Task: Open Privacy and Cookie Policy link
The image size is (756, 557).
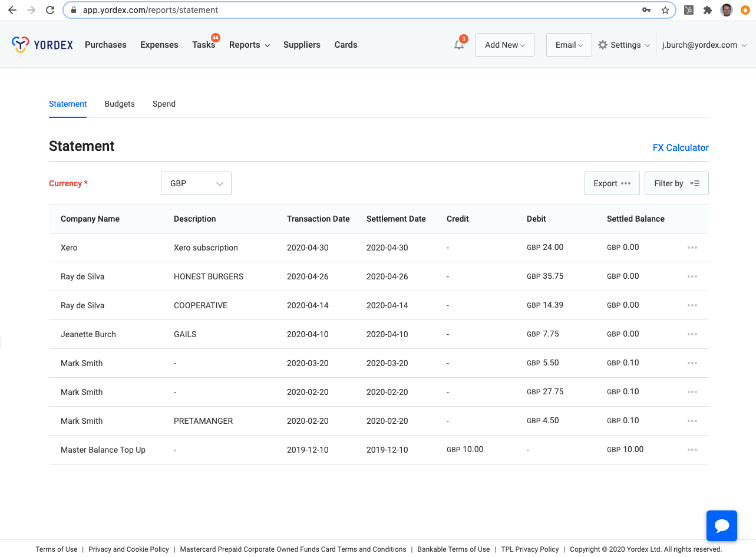Action: tap(128, 549)
